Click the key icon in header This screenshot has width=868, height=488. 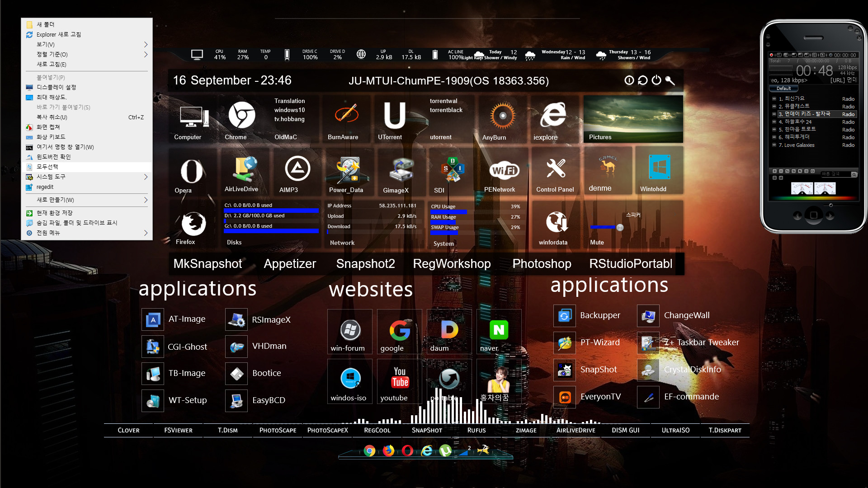(670, 80)
